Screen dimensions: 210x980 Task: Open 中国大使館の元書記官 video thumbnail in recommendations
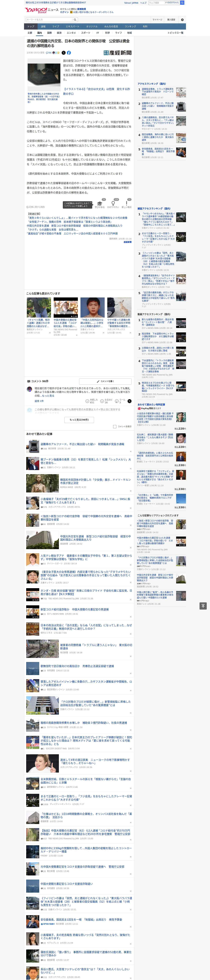pyautogui.click(x=66, y=307)
